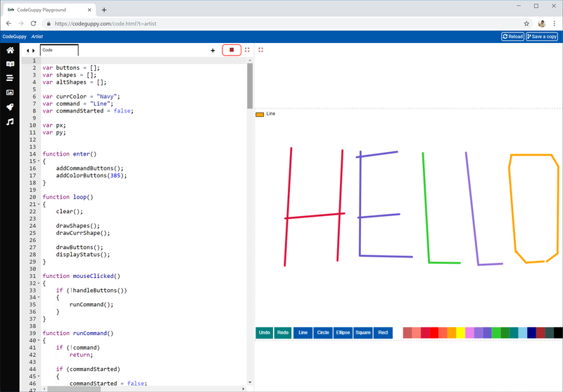Viewport: 563px width, 392px height.
Task: Pick the brown color swatch
Action: (540, 333)
